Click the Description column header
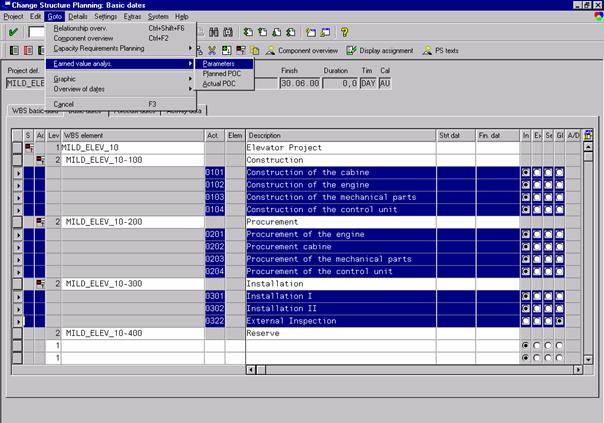This screenshot has height=423, width=604. point(341,135)
